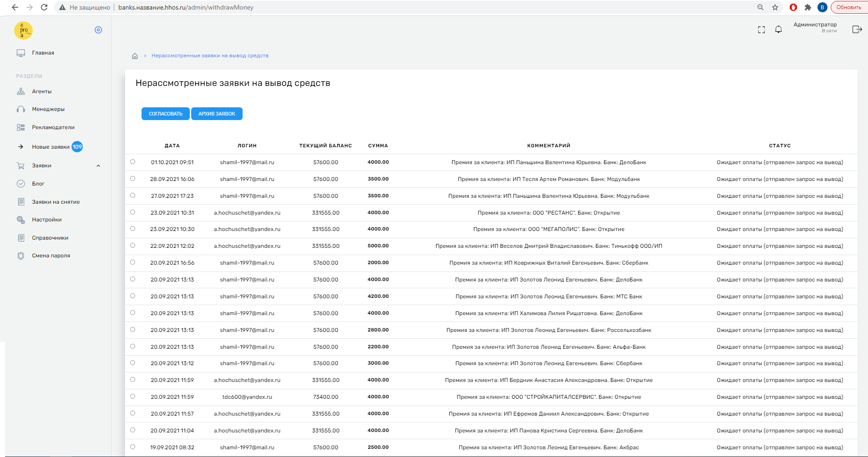Click the СОГЛАСОВАТЬ button

(x=166, y=114)
